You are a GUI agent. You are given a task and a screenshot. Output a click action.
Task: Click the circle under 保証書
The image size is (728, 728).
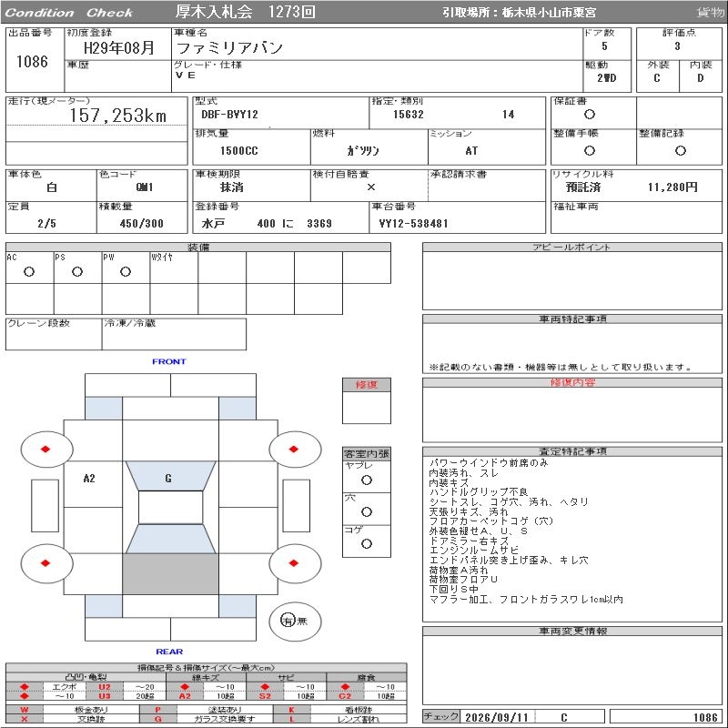coord(590,115)
